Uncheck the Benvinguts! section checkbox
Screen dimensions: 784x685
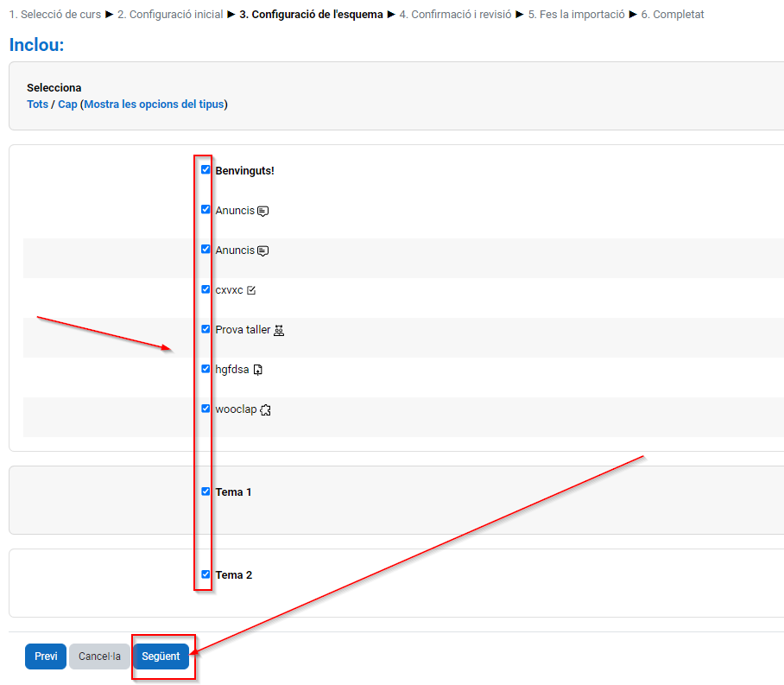[x=205, y=170]
